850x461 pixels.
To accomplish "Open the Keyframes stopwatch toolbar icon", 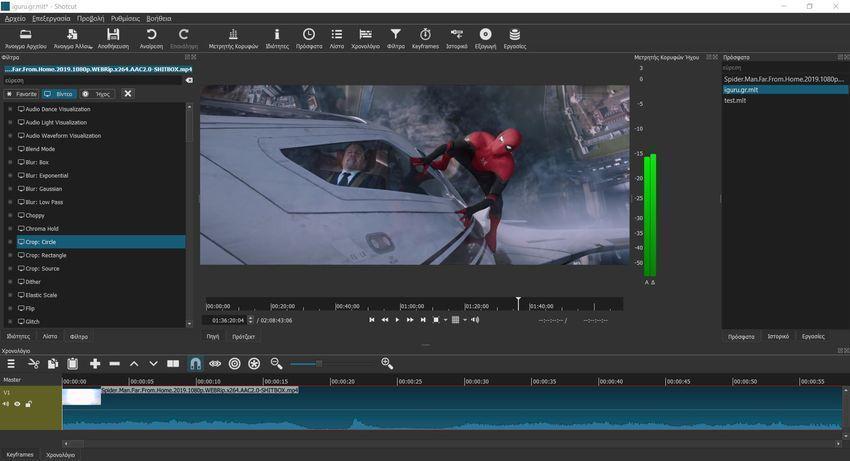I will pos(425,34).
